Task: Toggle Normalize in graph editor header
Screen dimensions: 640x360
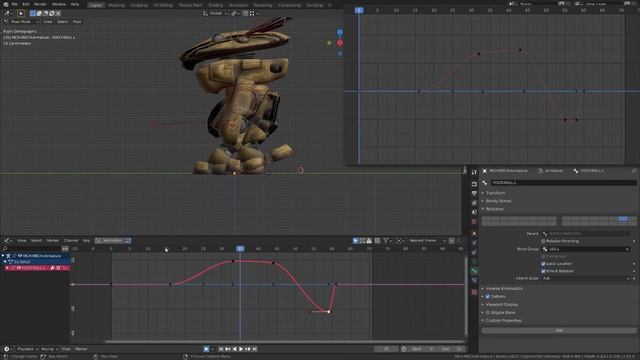Action: 113,241
